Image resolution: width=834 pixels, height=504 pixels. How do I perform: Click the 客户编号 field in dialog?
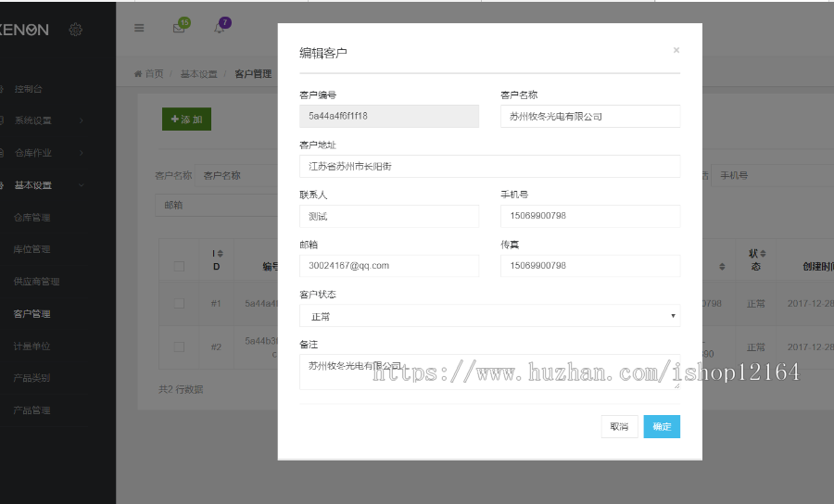(389, 116)
